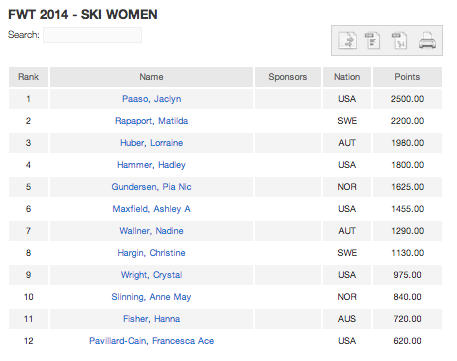Open Fisher, Hanna profile link
The width and height of the screenshot is (457, 361).
coord(152,319)
